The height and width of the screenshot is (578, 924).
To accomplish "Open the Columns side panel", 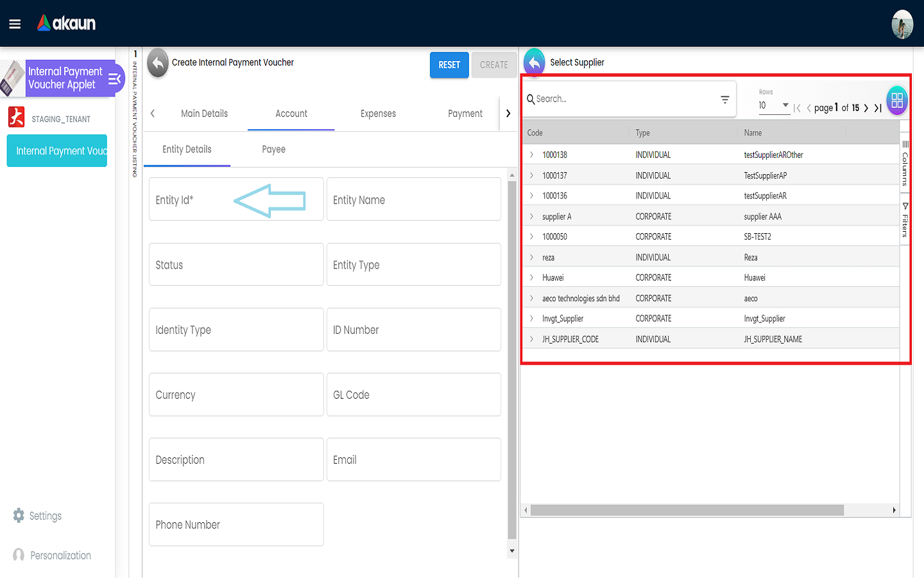I will (905, 164).
